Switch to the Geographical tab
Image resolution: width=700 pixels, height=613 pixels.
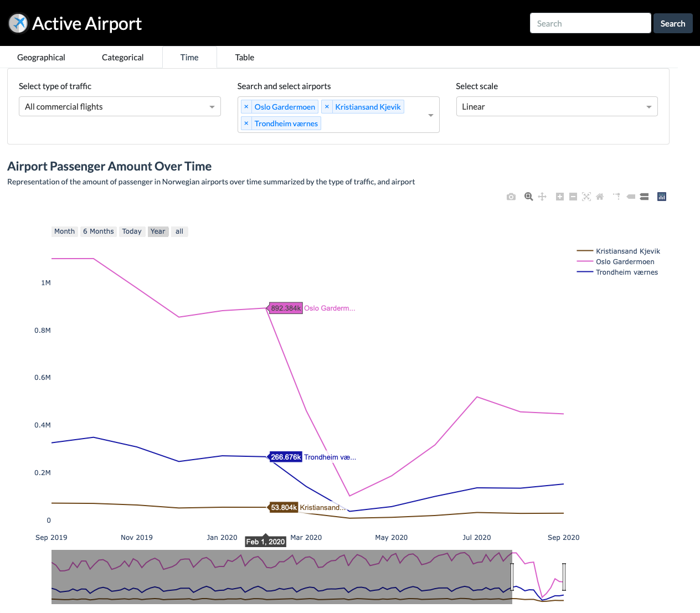41,58
